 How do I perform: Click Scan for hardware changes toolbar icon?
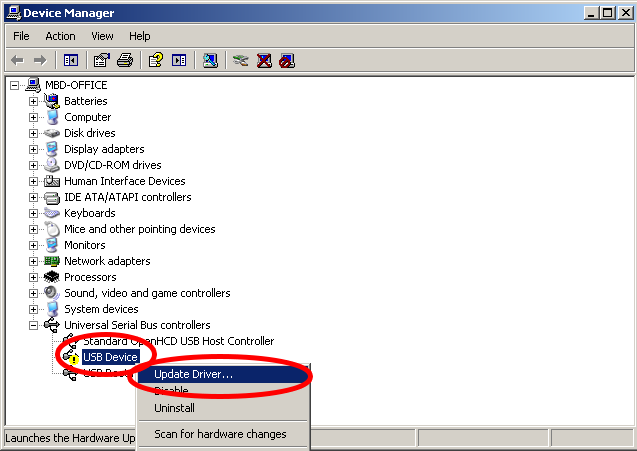[x=210, y=60]
